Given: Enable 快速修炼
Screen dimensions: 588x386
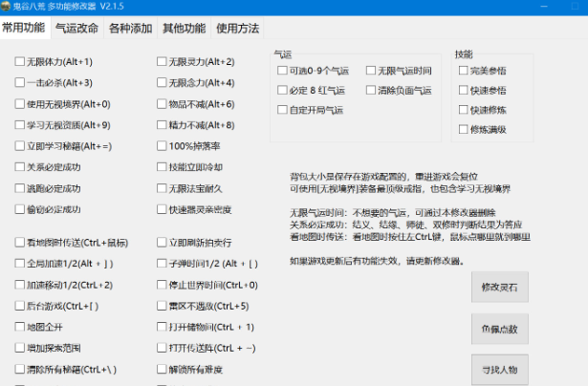Looking at the screenshot, I should 463,110.
